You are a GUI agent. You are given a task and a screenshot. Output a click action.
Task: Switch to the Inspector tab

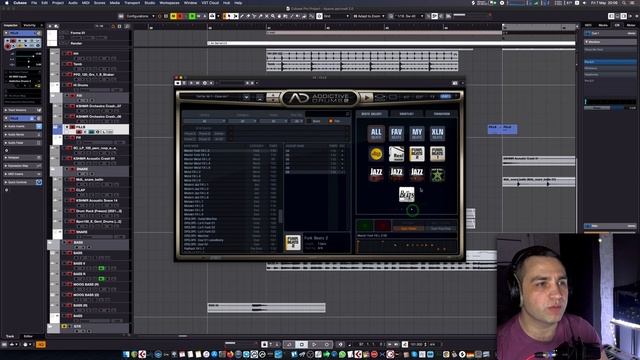pyautogui.click(x=11, y=25)
